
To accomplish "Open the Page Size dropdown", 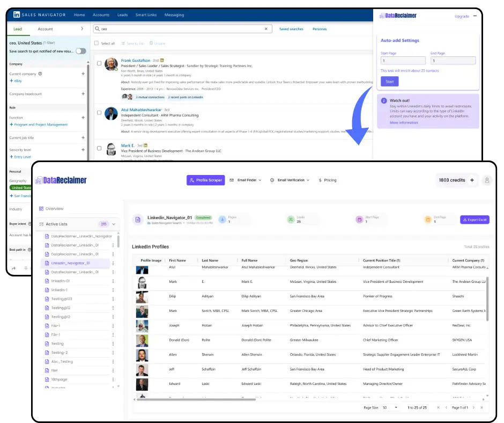I will [x=390, y=408].
